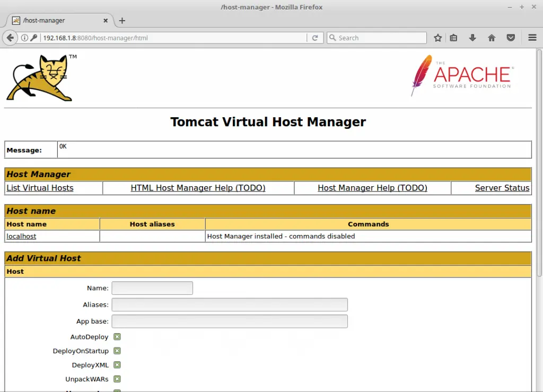The width and height of the screenshot is (543, 392).
Task: Click the 'OK' message text
Action: click(63, 146)
